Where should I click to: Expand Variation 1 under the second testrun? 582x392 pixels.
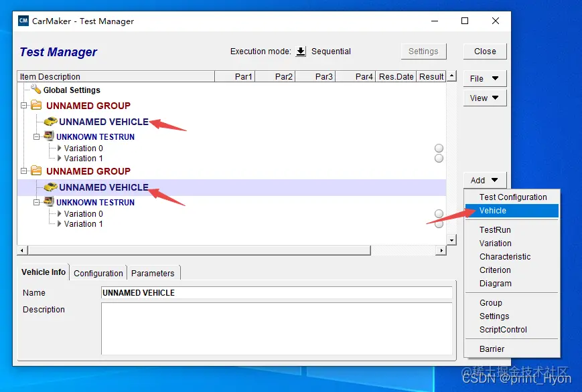click(60, 223)
